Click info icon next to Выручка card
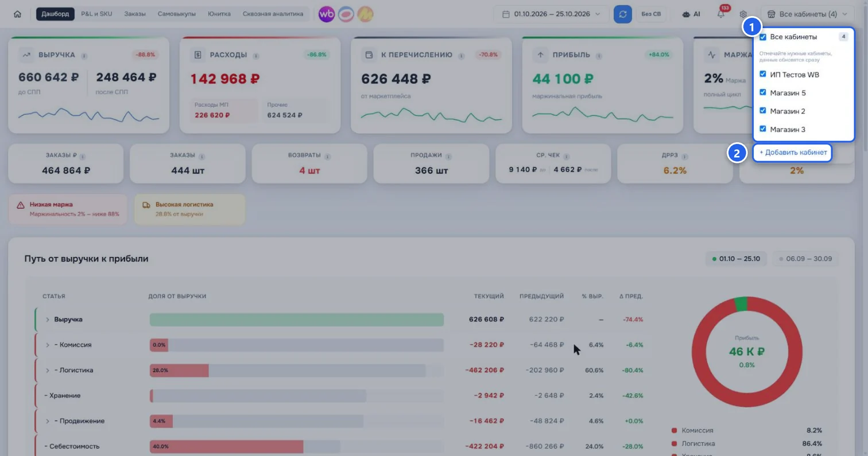The height and width of the screenshot is (456, 868). (84, 56)
